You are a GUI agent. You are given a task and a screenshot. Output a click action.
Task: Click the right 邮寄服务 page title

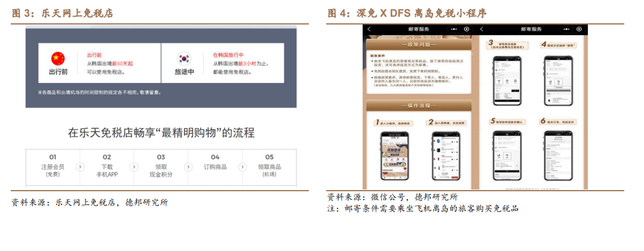click(x=531, y=29)
